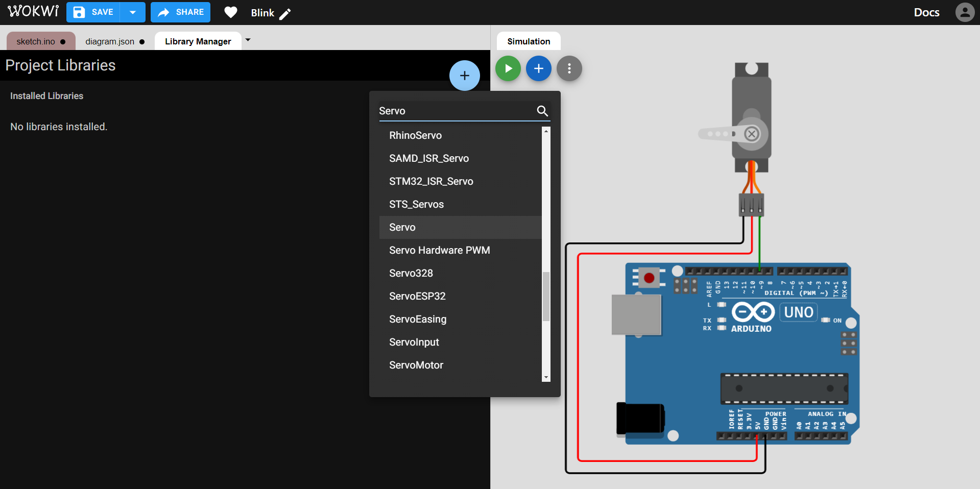The height and width of the screenshot is (489, 980).
Task: Click the Installed Libraries label
Action: click(x=46, y=96)
